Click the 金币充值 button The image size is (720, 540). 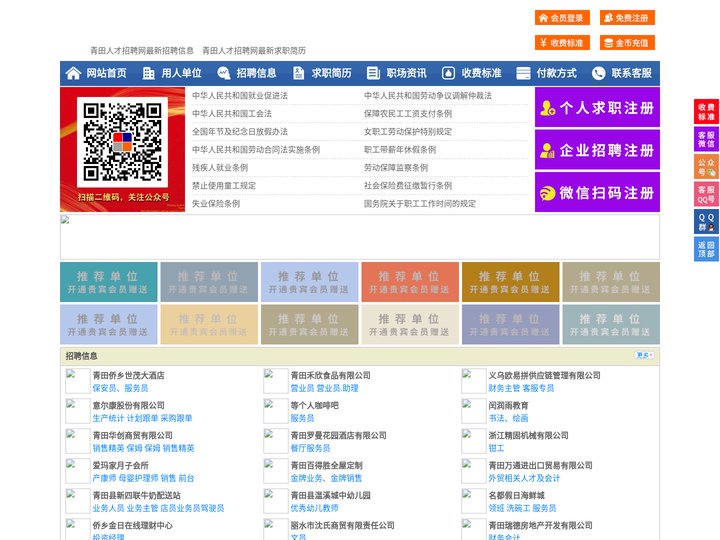pos(627,43)
